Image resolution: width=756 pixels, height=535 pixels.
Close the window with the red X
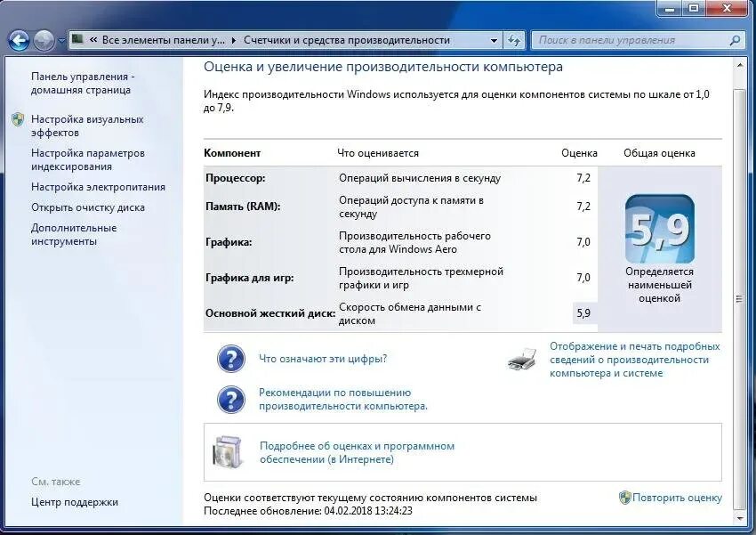[728, 7]
